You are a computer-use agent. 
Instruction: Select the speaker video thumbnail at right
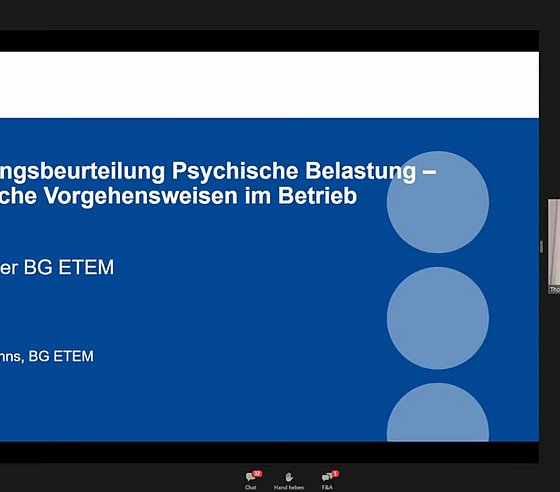pos(554,247)
